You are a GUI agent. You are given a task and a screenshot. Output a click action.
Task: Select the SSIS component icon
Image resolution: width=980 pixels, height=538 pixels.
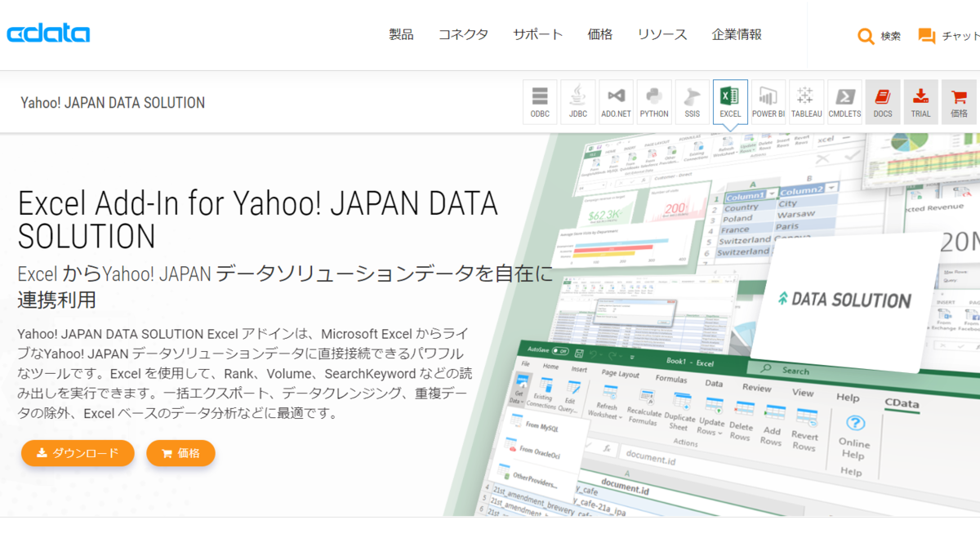pos(692,102)
